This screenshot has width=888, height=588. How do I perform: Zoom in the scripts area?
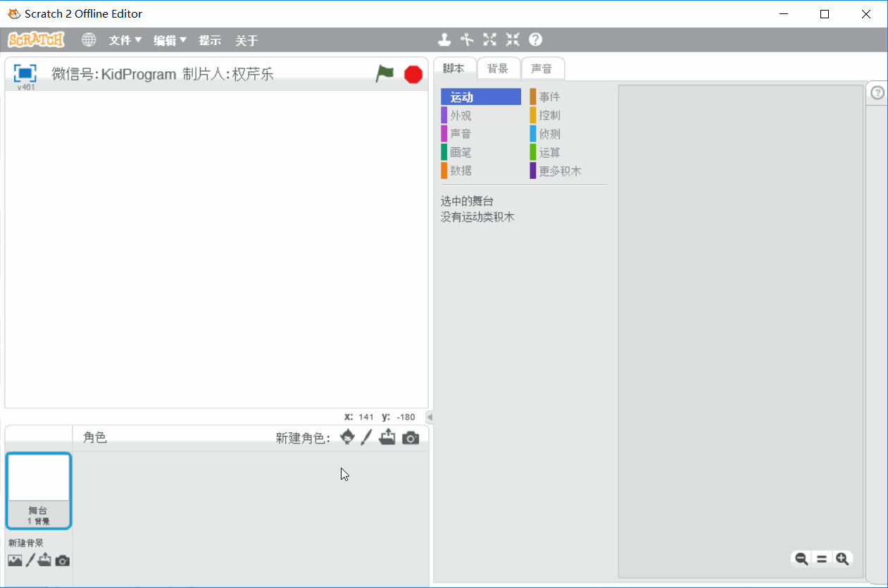pos(842,559)
